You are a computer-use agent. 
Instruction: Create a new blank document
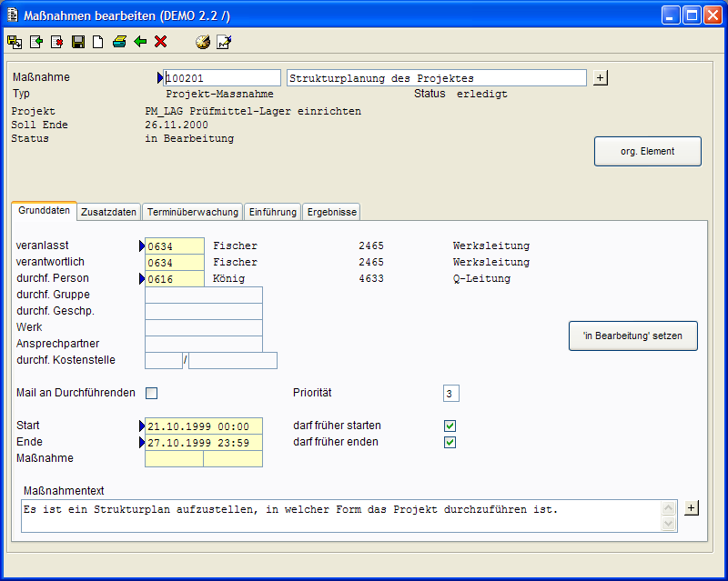(x=98, y=42)
